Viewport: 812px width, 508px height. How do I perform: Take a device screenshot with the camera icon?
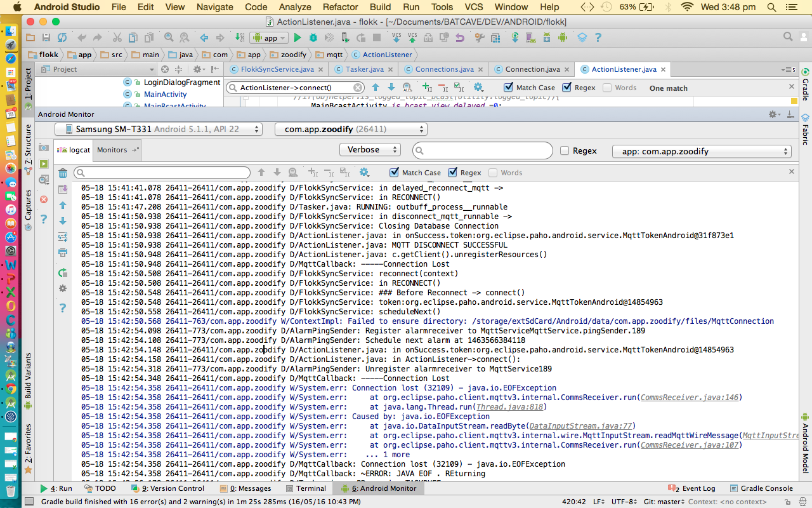pyautogui.click(x=44, y=147)
